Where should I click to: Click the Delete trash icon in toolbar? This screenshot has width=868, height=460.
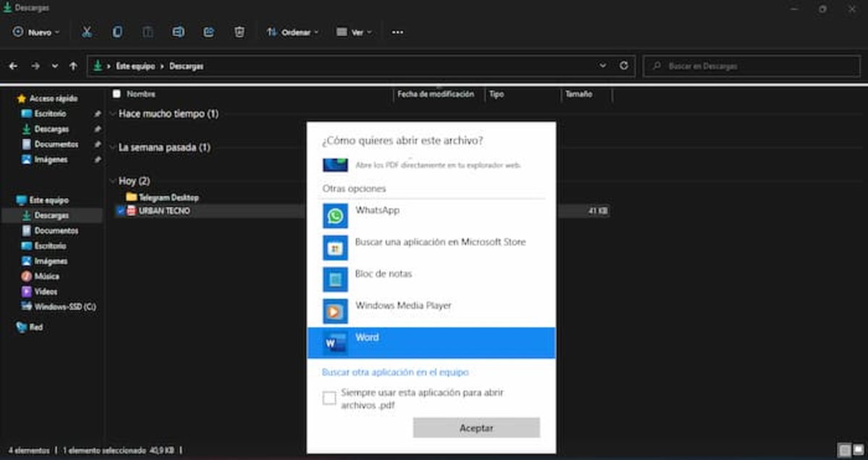pyautogui.click(x=239, y=32)
